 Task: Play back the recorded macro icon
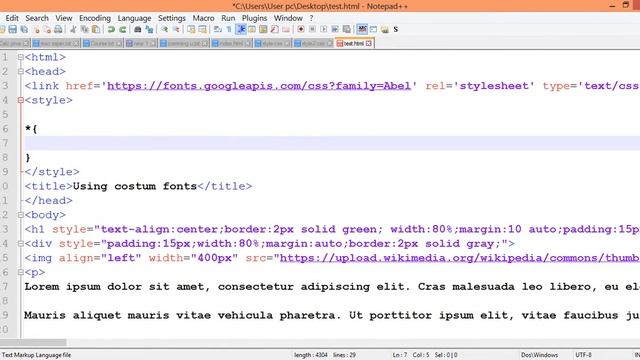point(324,29)
